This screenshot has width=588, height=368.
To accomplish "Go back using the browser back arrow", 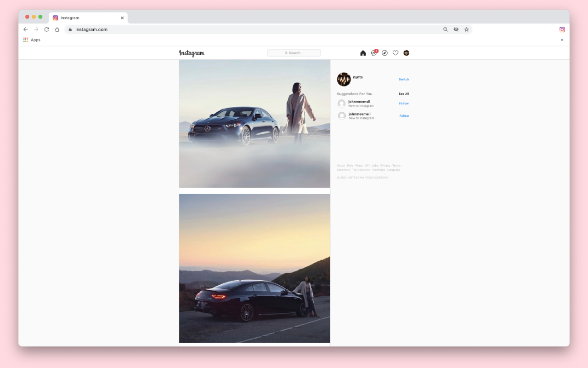I will click(25, 29).
